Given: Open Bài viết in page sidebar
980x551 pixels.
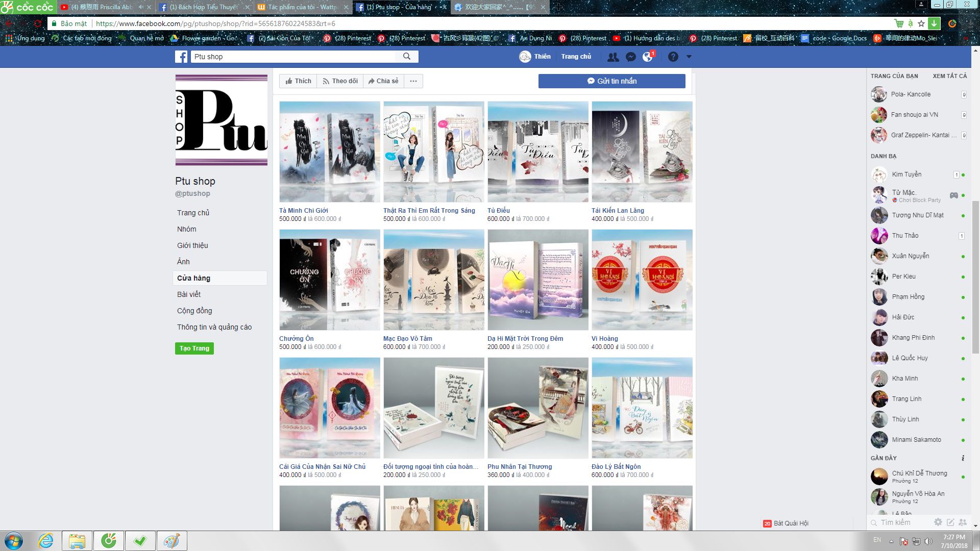Looking at the screenshot, I should (189, 294).
